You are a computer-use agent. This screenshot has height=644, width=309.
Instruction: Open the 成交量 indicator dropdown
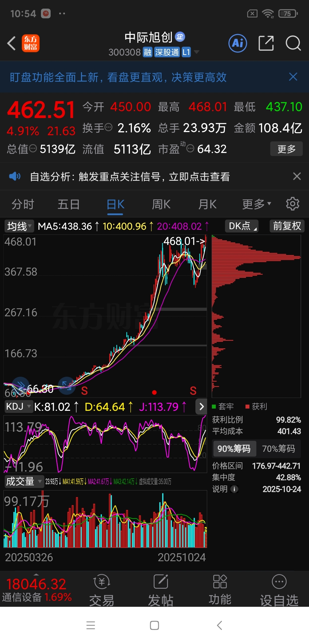tap(24, 481)
